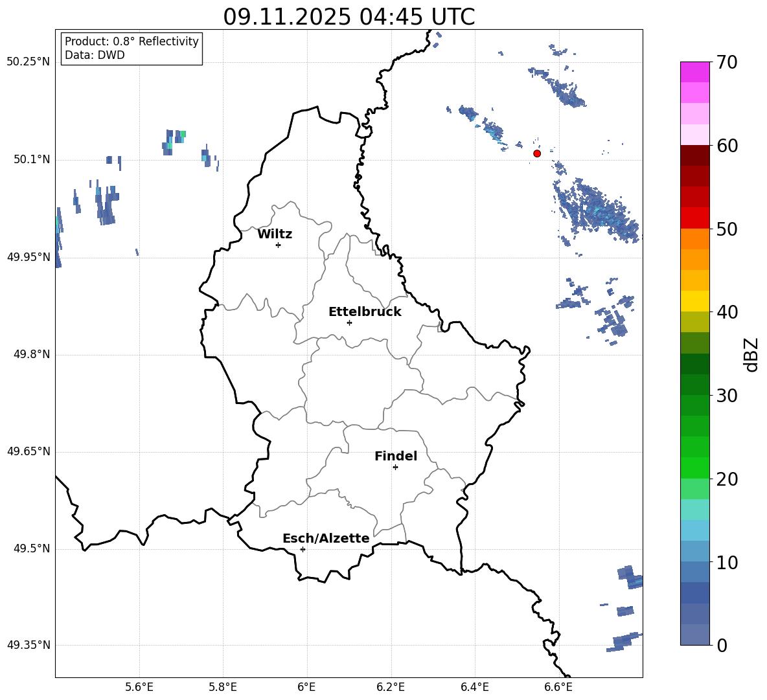Screen dimensions: 767x700
Task: Select the Wiltz city label
Action: pos(275,234)
